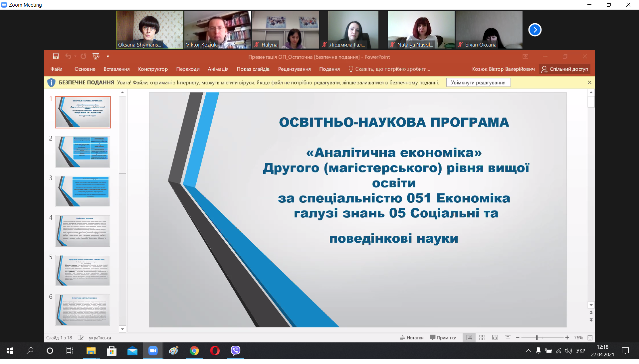
Task: Click the zoom slider handle
Action: (x=536, y=337)
